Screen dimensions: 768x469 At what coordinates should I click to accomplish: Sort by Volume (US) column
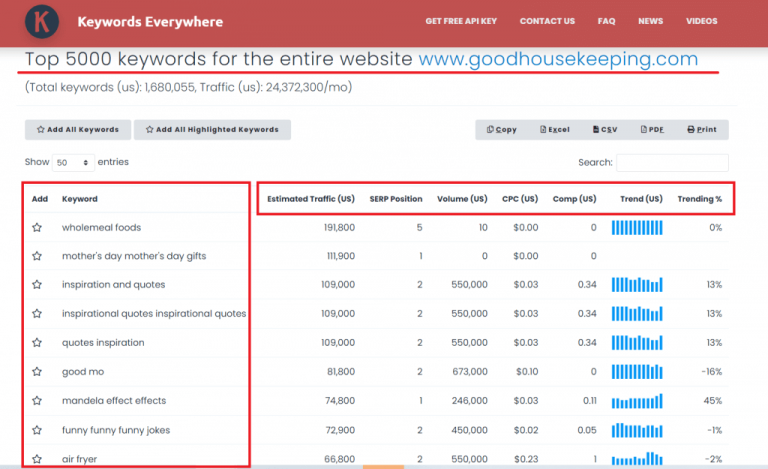[462, 199]
